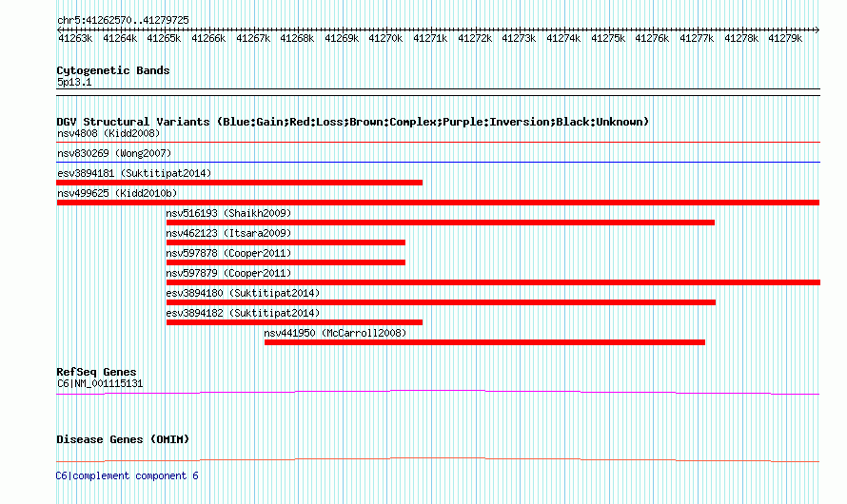The height and width of the screenshot is (504, 847).
Task: Click the 41274k ruler tick label
Action: coord(563,38)
